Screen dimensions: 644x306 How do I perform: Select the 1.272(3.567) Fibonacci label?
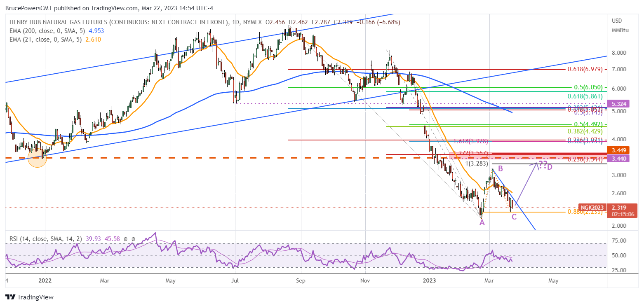[471, 153]
